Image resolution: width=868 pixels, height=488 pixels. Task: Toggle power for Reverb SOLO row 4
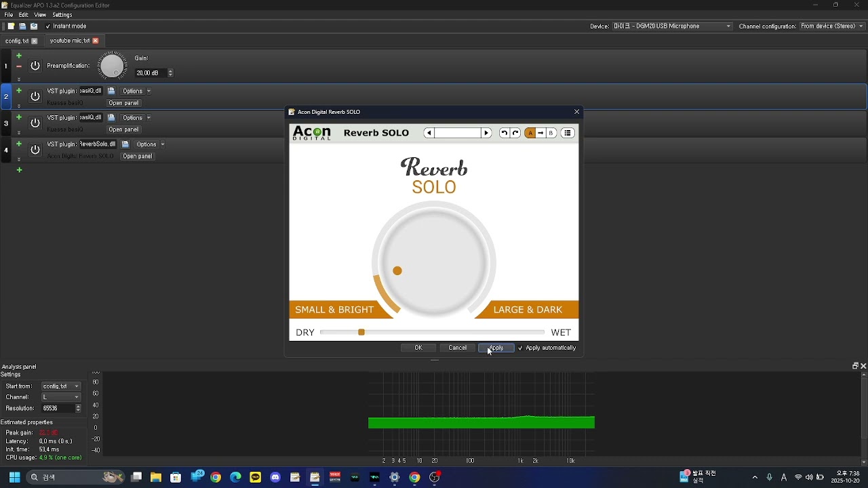point(35,150)
